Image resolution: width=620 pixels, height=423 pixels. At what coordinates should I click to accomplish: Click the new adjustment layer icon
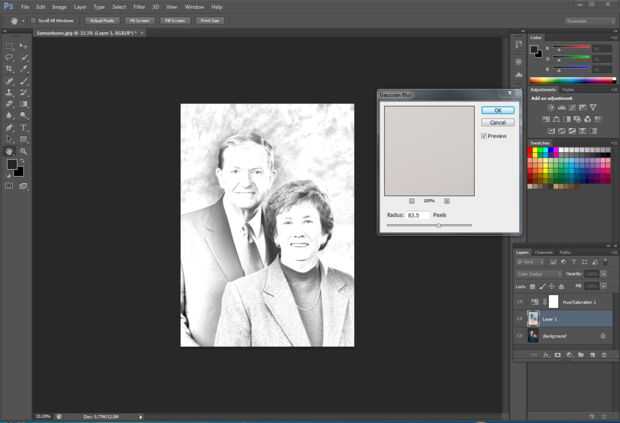point(569,355)
